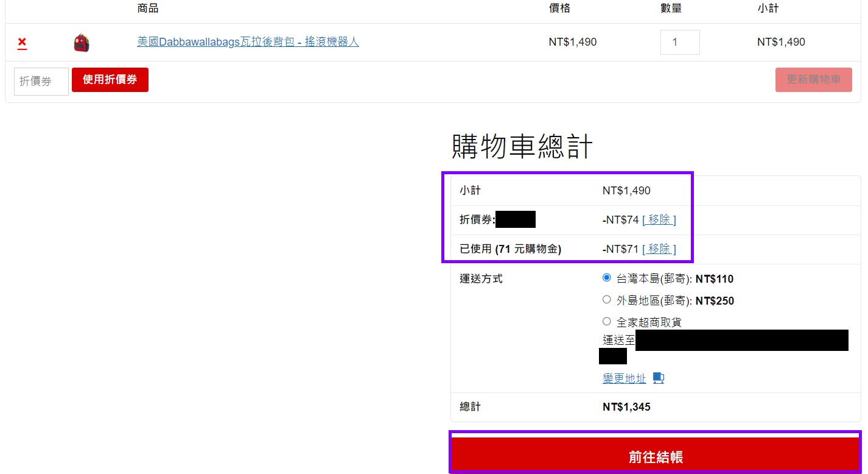The height and width of the screenshot is (474, 868).
Task: Proceed with the 前往結帳 button
Action: click(655, 456)
